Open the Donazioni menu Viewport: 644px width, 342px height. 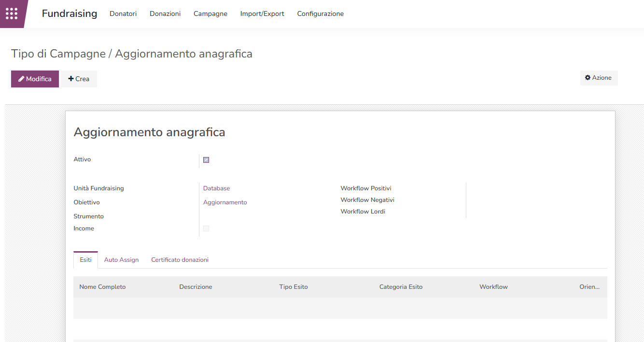point(165,14)
